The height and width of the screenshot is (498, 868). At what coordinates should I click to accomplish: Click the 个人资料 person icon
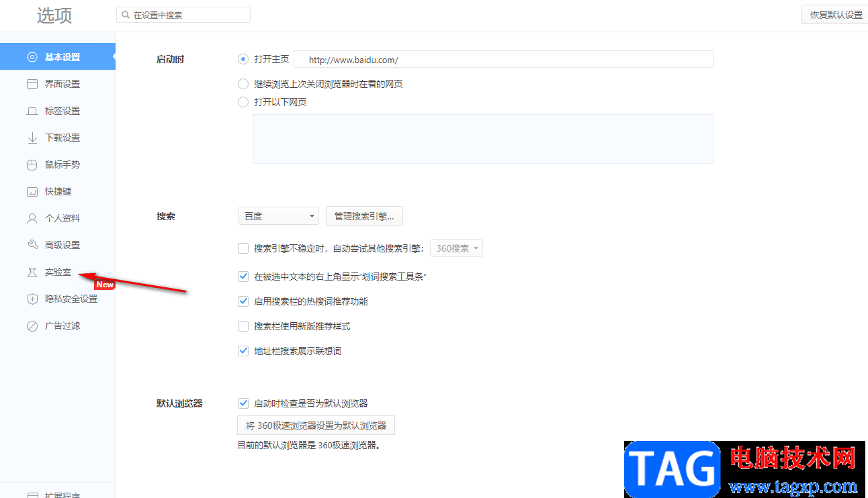point(32,218)
